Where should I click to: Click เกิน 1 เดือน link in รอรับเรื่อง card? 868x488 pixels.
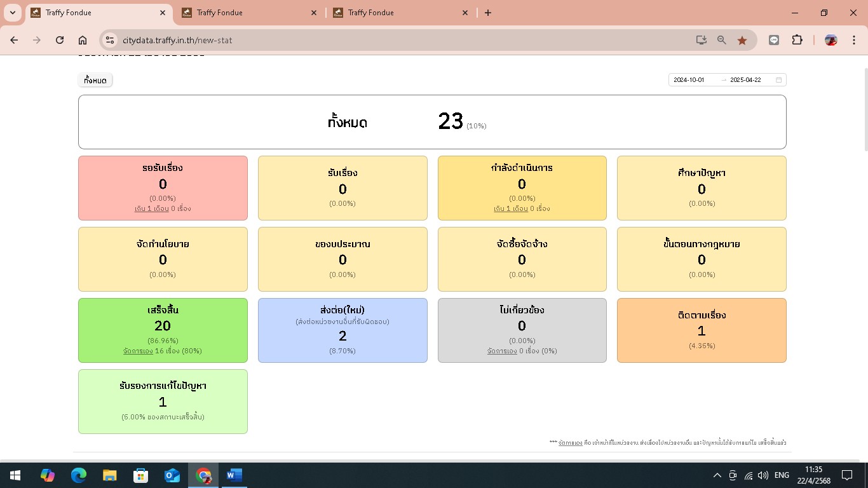(x=151, y=208)
